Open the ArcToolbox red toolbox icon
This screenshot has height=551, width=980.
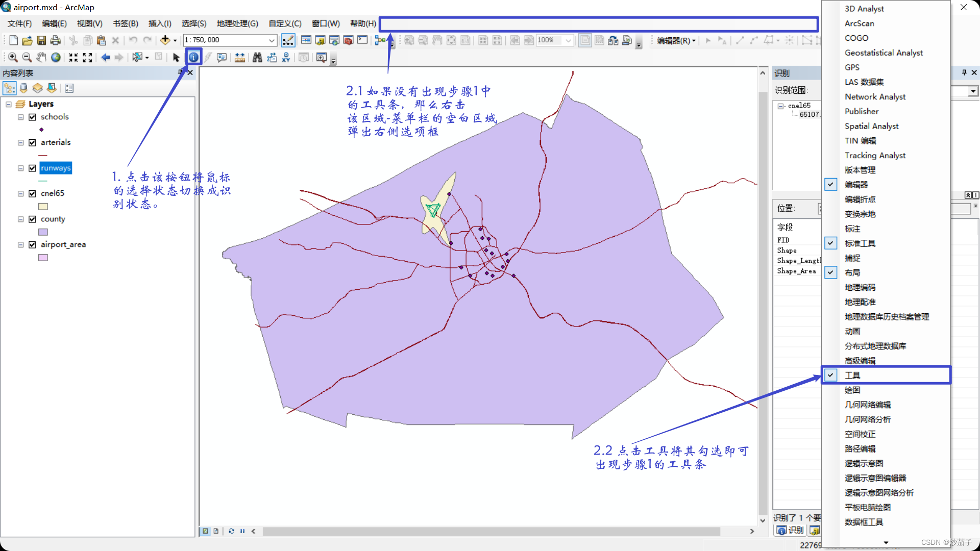348,40
